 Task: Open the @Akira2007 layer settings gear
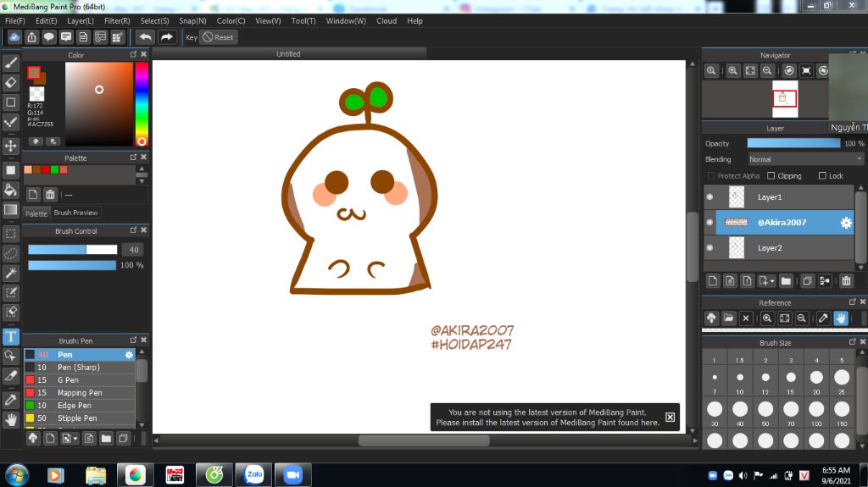coord(846,223)
